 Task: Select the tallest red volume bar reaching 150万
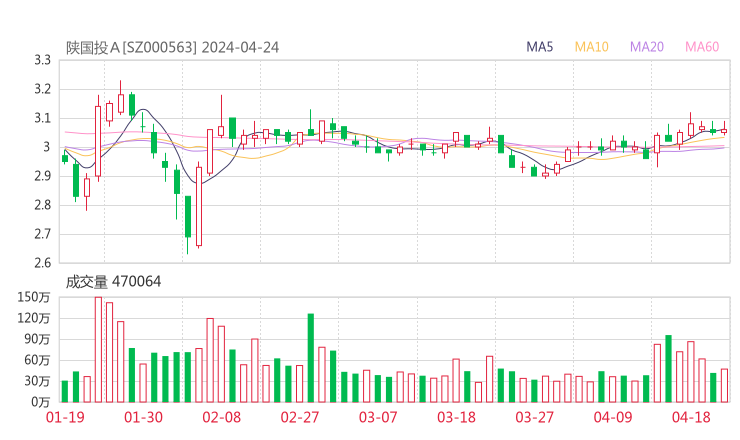98,350
